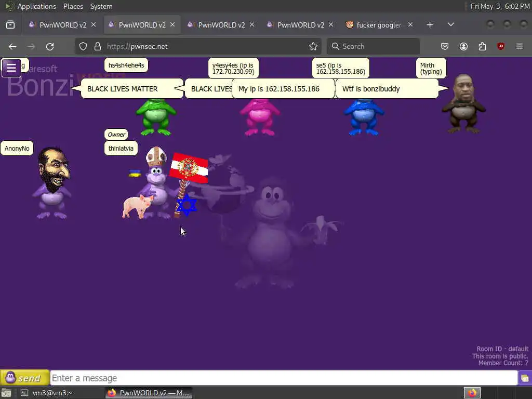Click the se5 name tag
Screen dimensions: 532x399
341,68
